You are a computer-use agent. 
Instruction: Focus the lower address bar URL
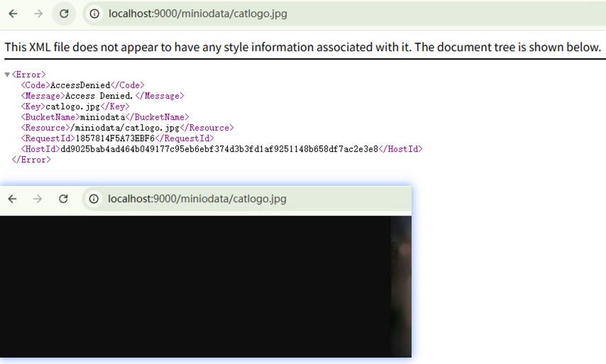tap(197, 199)
